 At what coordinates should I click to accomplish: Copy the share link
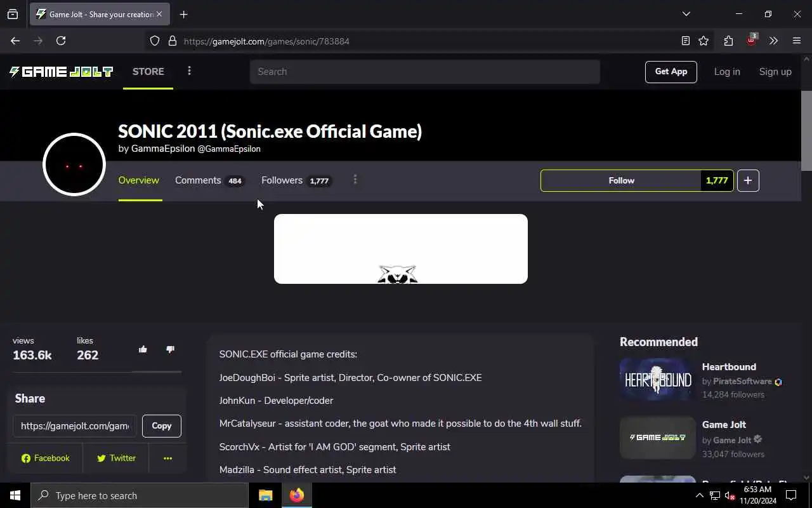[162, 426]
